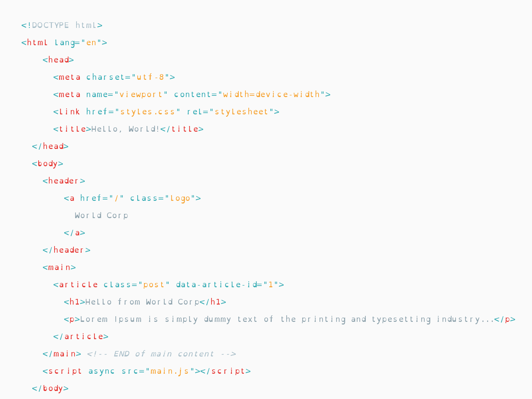The height and width of the screenshot is (399, 532).
Task: Click the data-article-id attribute
Action: pyautogui.click(x=217, y=285)
